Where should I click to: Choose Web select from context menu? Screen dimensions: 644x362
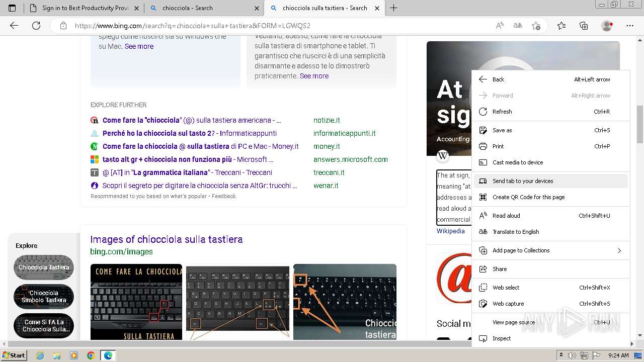tap(551, 288)
